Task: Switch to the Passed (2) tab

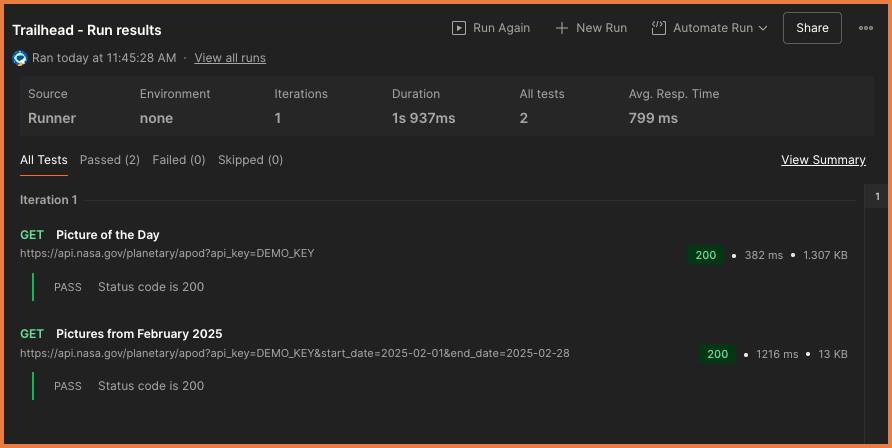Action: (x=110, y=160)
